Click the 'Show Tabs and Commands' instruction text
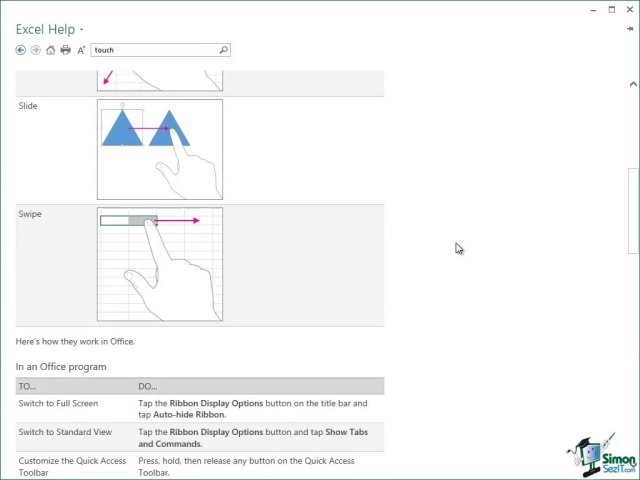The image size is (640, 480). click(x=253, y=438)
